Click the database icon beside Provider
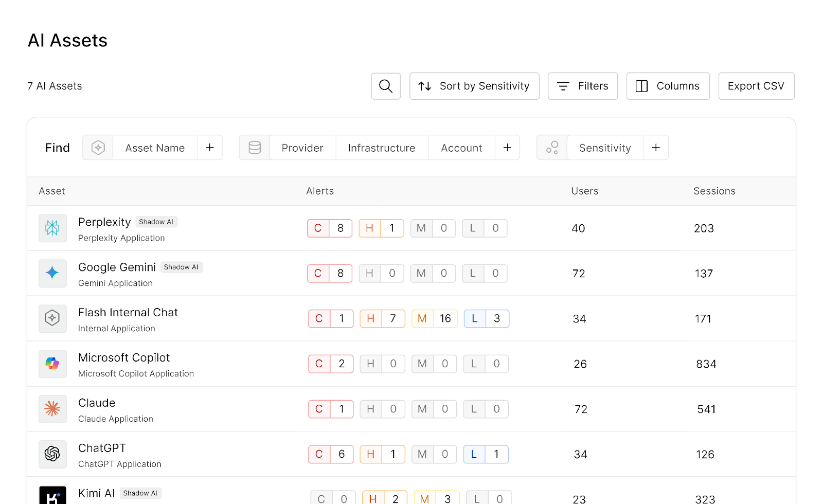This screenshot has width=823, height=504. tap(255, 148)
